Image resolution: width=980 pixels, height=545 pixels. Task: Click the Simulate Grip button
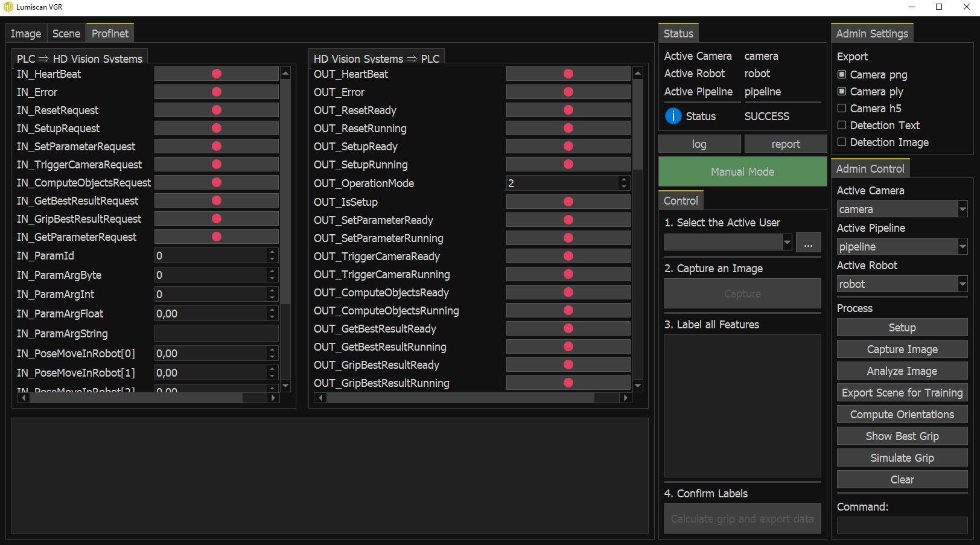[x=902, y=457]
